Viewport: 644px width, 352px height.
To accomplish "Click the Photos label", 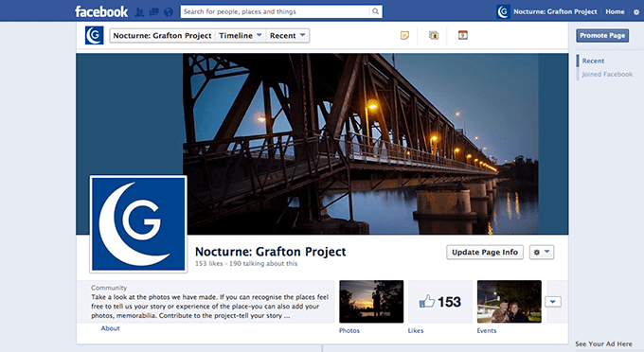I will [349, 330].
